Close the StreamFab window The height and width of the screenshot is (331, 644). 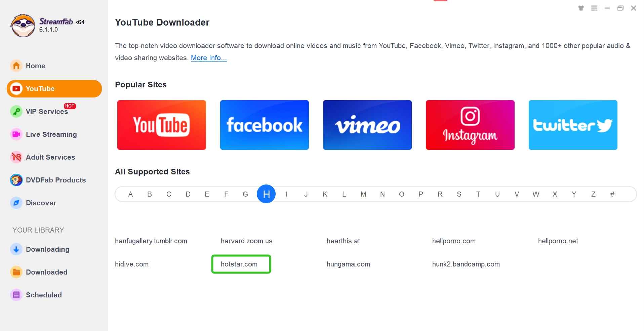click(x=634, y=8)
